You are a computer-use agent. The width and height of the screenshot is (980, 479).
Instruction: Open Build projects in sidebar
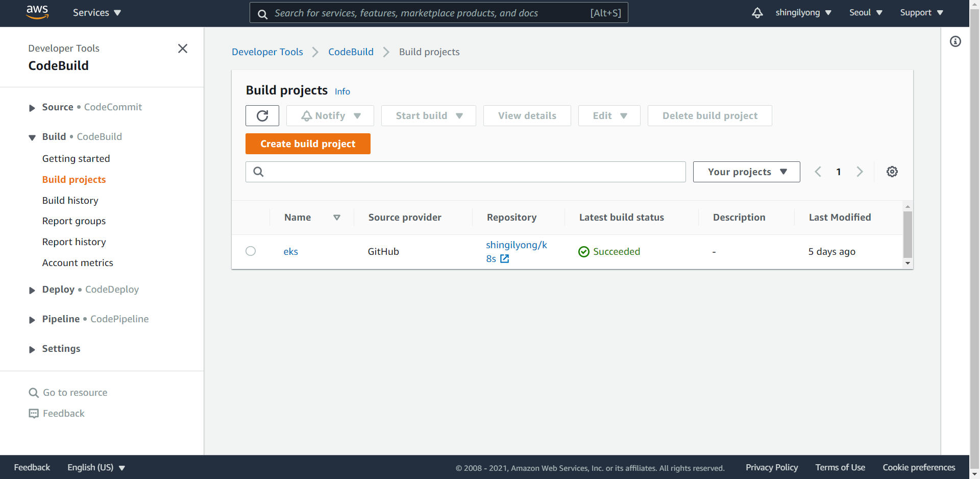(x=74, y=180)
